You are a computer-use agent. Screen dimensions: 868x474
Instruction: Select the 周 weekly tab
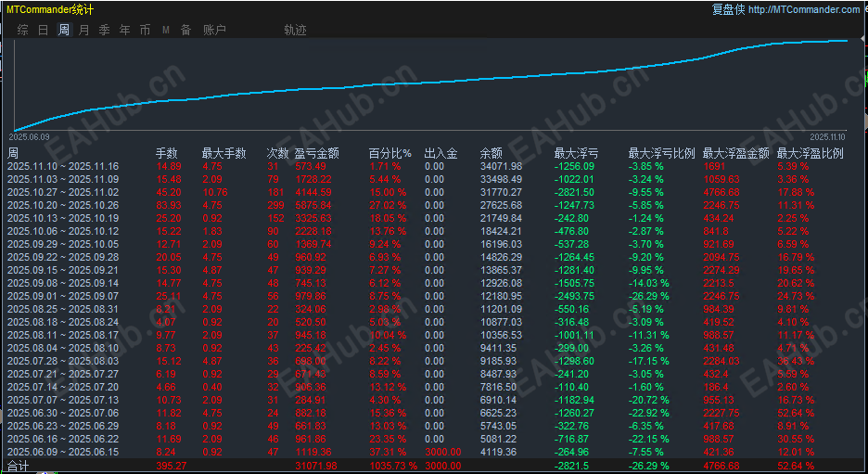tap(64, 30)
